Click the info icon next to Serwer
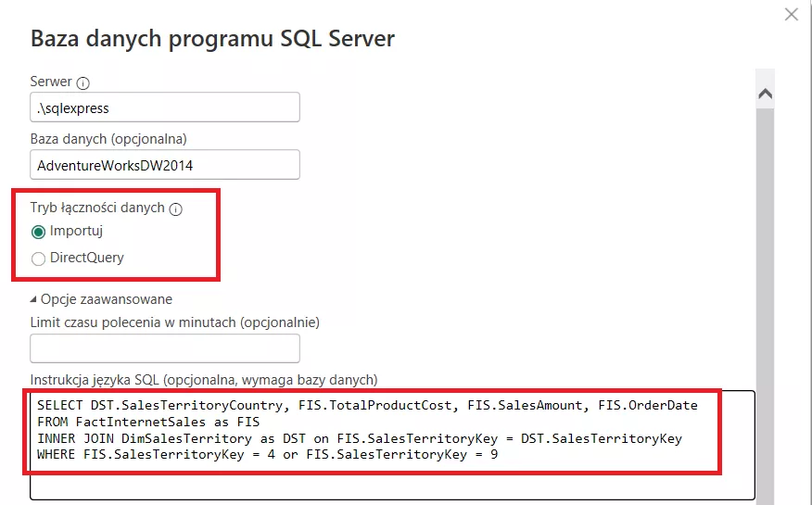Screen dimensions: 812x505 84,83
